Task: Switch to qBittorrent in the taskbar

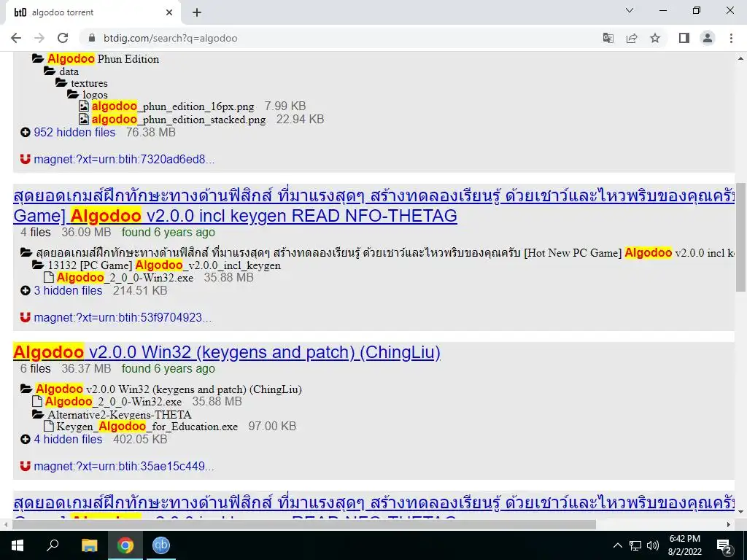Action: pyautogui.click(x=160, y=545)
